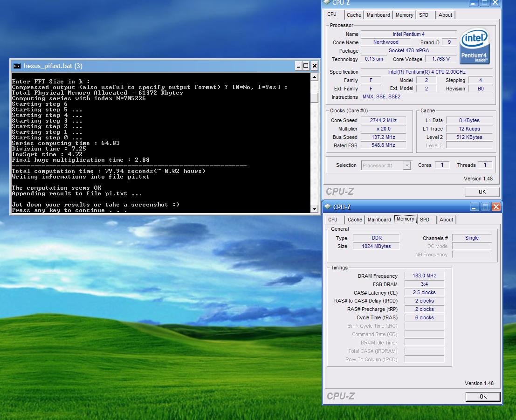516x420 pixels.
Task: Click 'Total computation time : 79.94 seconds' line
Action: (109, 171)
